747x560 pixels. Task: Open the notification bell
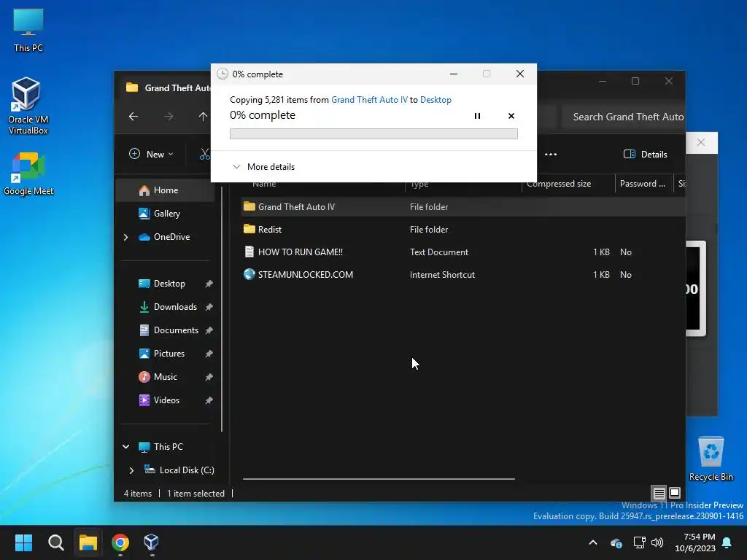coord(727,542)
